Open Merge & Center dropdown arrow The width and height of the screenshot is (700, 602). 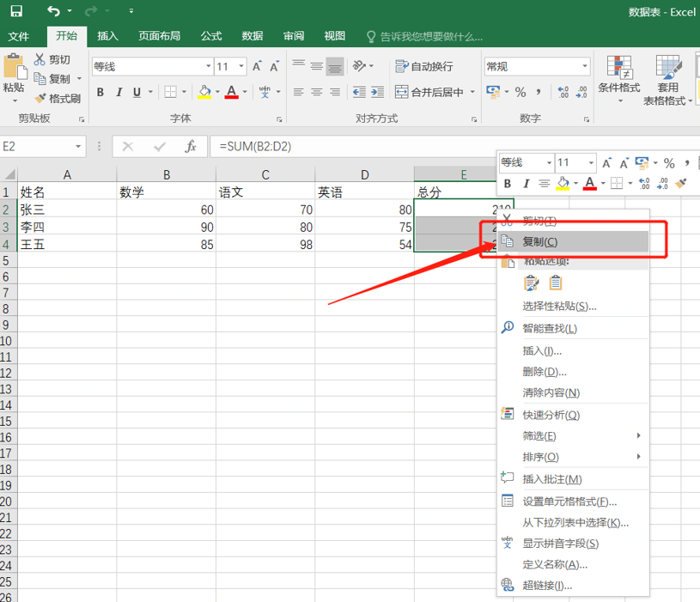(x=472, y=93)
